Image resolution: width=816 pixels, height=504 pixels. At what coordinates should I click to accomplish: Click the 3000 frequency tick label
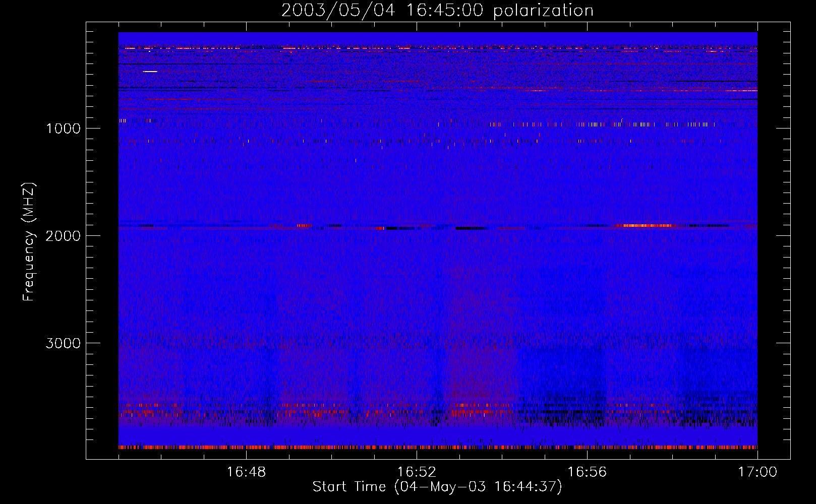(x=63, y=343)
